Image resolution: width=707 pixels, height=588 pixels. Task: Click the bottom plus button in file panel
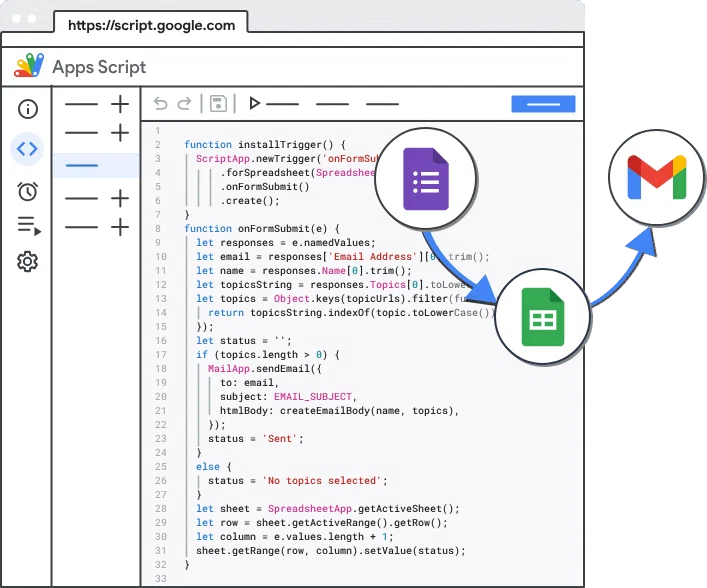click(x=120, y=227)
